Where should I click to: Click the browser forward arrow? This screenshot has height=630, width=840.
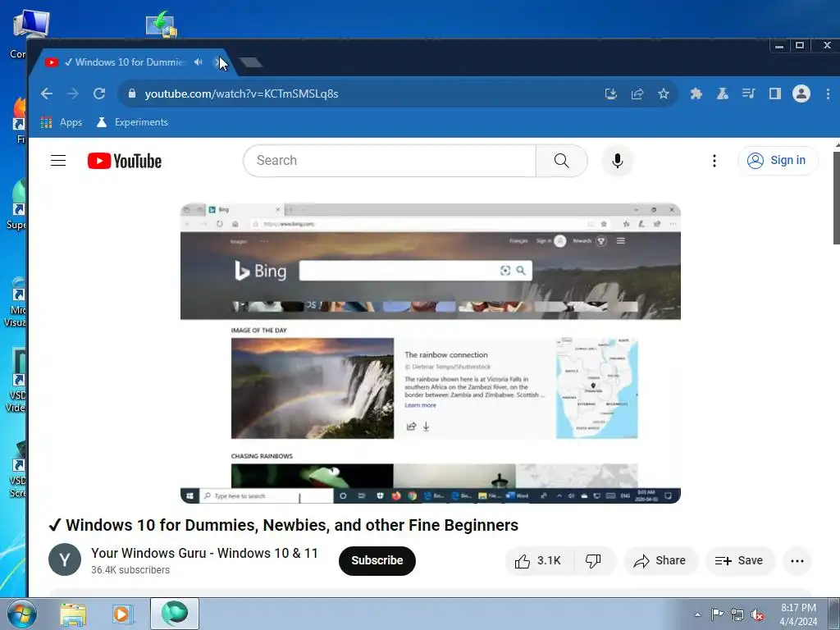pos(73,94)
